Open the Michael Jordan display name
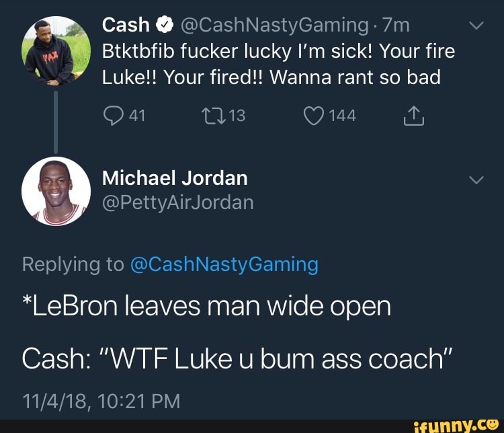This screenshot has height=433, width=504. [x=175, y=178]
